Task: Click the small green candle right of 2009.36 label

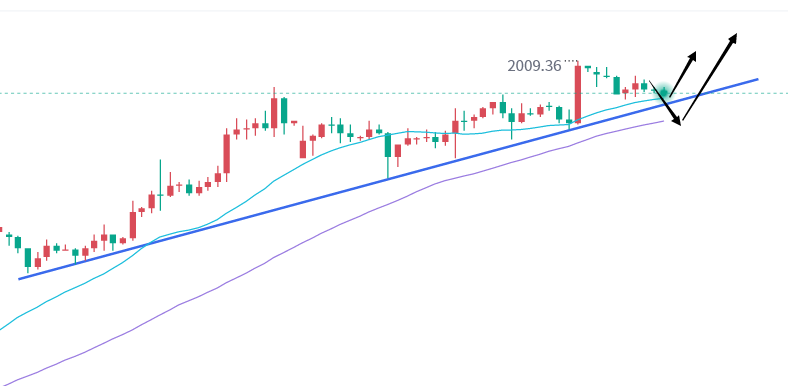Action: point(587,68)
